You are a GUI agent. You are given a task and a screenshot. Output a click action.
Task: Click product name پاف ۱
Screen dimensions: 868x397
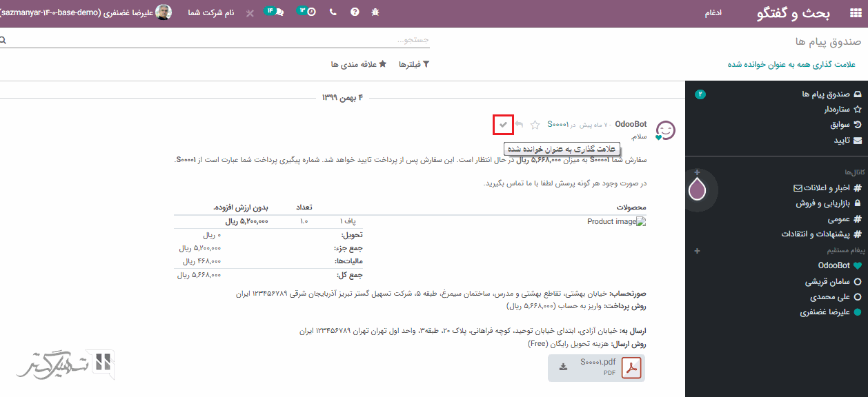coord(346,222)
